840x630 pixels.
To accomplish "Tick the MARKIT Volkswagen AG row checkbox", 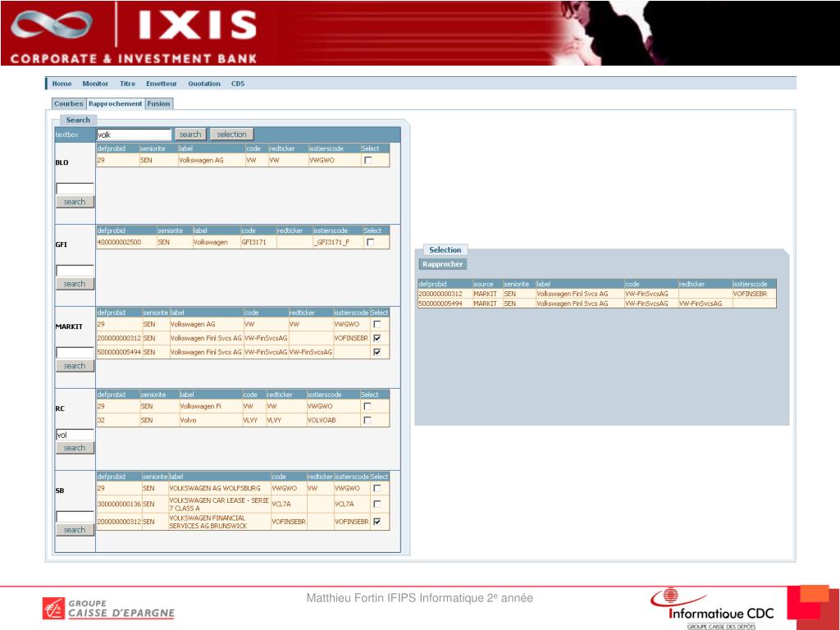I will coord(377,324).
